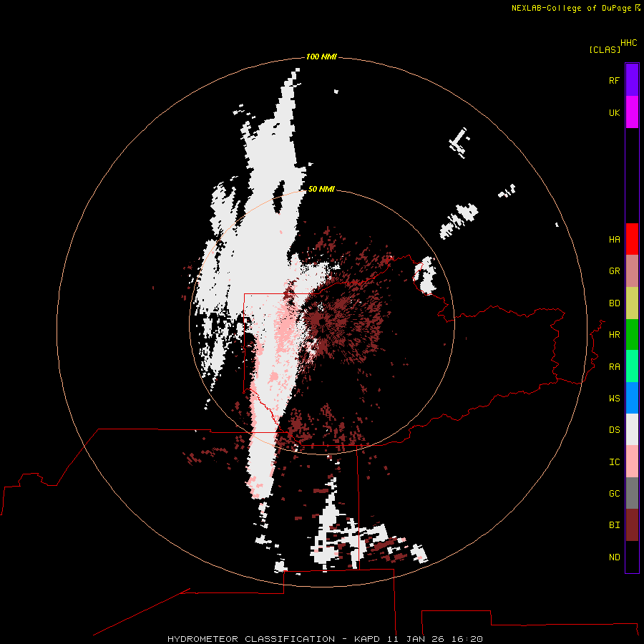
Task: Click the UK legend label
Action: 614,112
